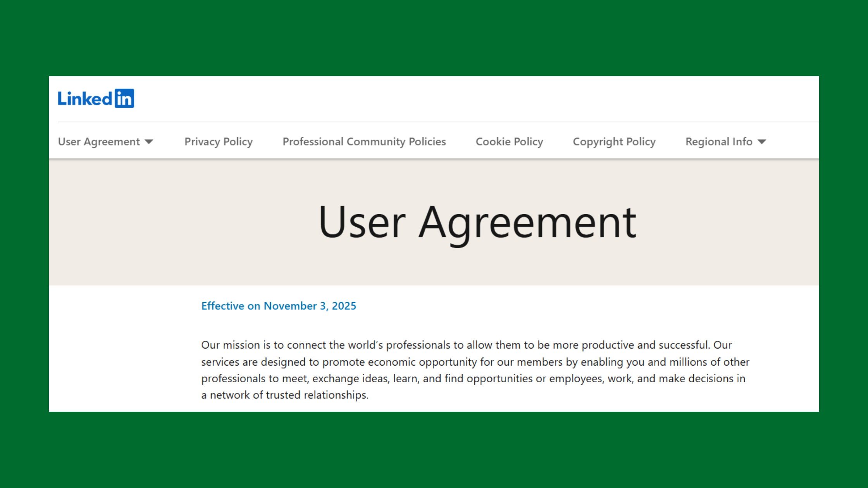Go to the Privacy Policy page
The height and width of the screenshot is (488, 868).
point(219,142)
